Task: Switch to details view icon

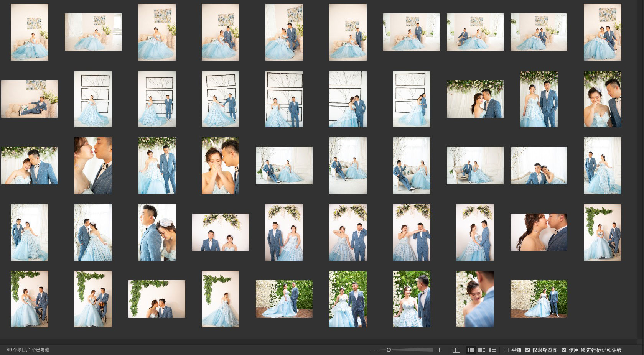Action: pyautogui.click(x=482, y=350)
